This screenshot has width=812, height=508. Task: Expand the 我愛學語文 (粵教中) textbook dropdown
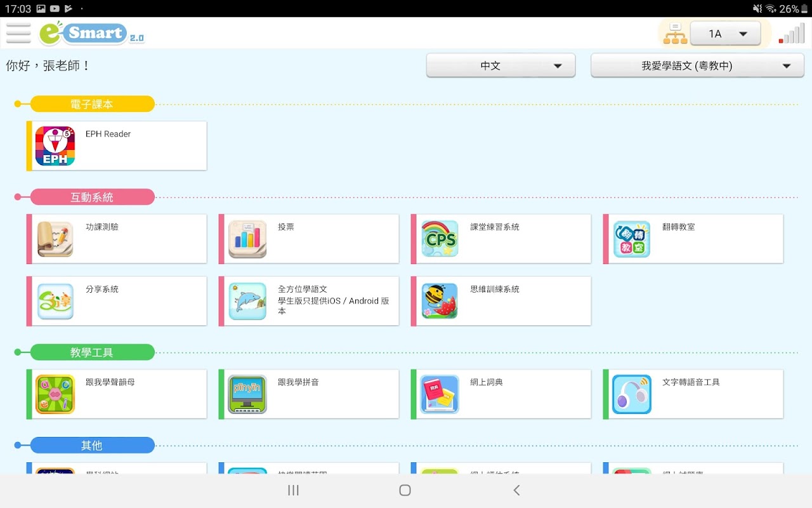click(x=697, y=65)
